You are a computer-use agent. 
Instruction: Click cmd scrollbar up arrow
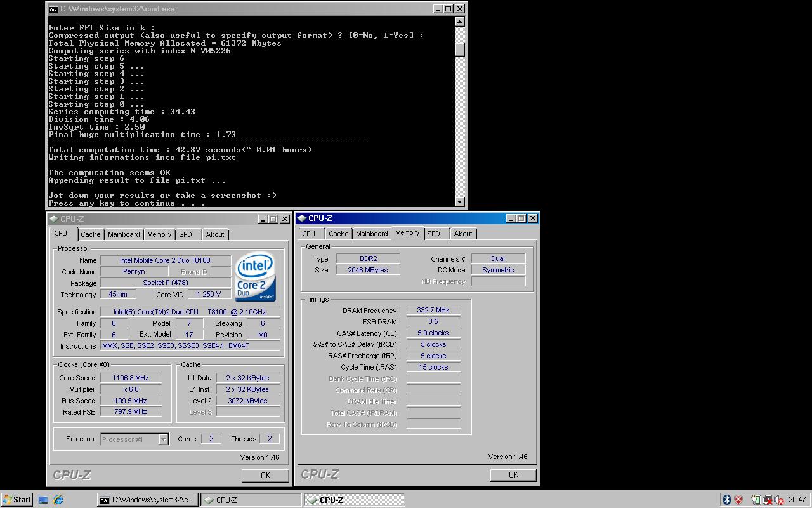(x=460, y=22)
